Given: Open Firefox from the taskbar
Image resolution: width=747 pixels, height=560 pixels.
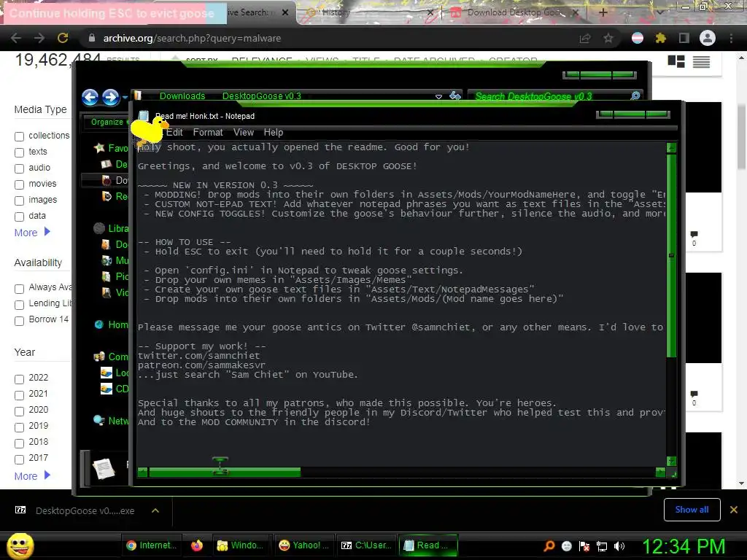Looking at the screenshot, I should pos(197,545).
